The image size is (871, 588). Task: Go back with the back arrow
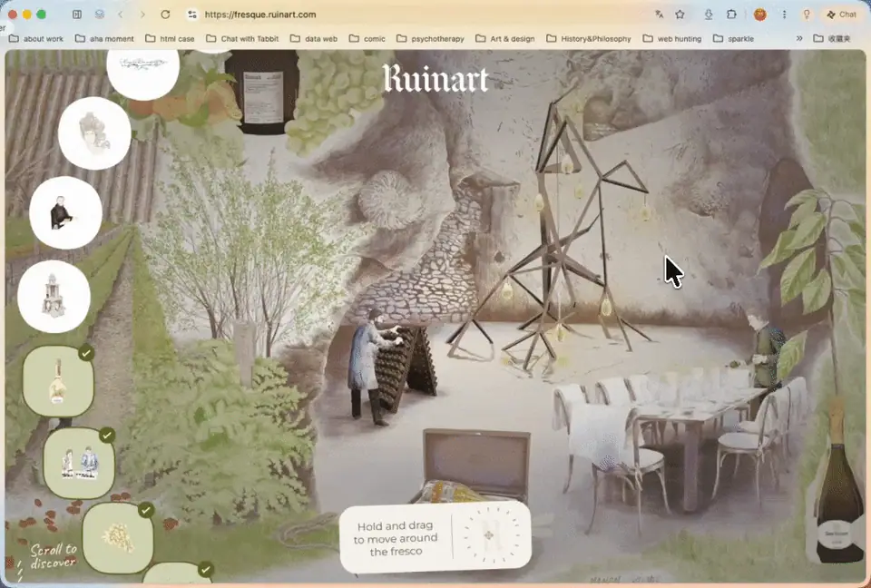tap(121, 15)
